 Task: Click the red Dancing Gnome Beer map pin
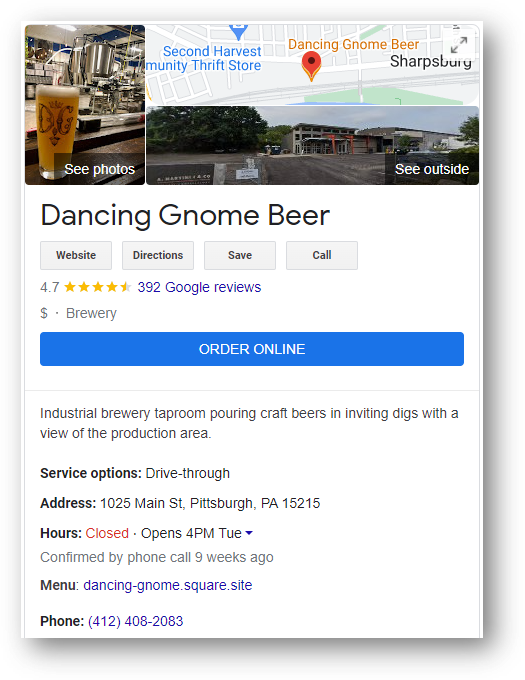(311, 66)
